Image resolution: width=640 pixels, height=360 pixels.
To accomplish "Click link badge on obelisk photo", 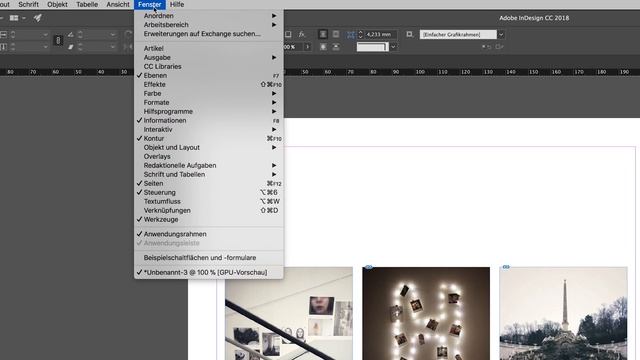I will pyautogui.click(x=506, y=267).
